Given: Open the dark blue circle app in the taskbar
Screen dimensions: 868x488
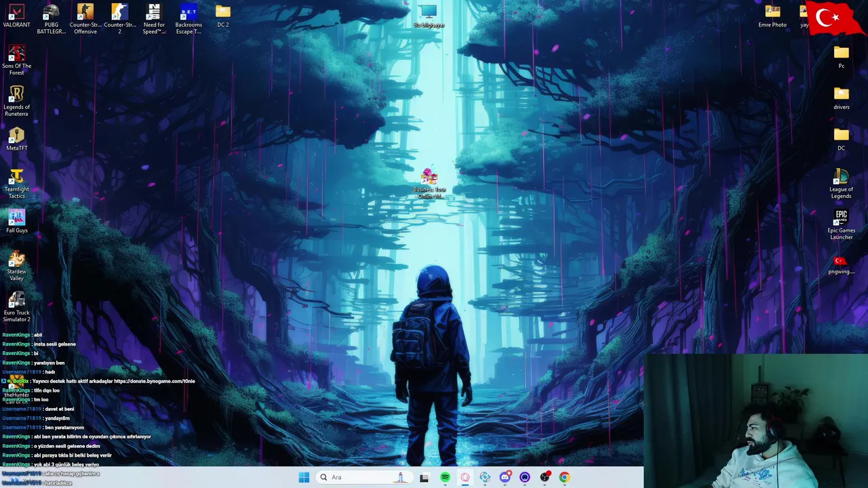Looking at the screenshot, I should (525, 477).
